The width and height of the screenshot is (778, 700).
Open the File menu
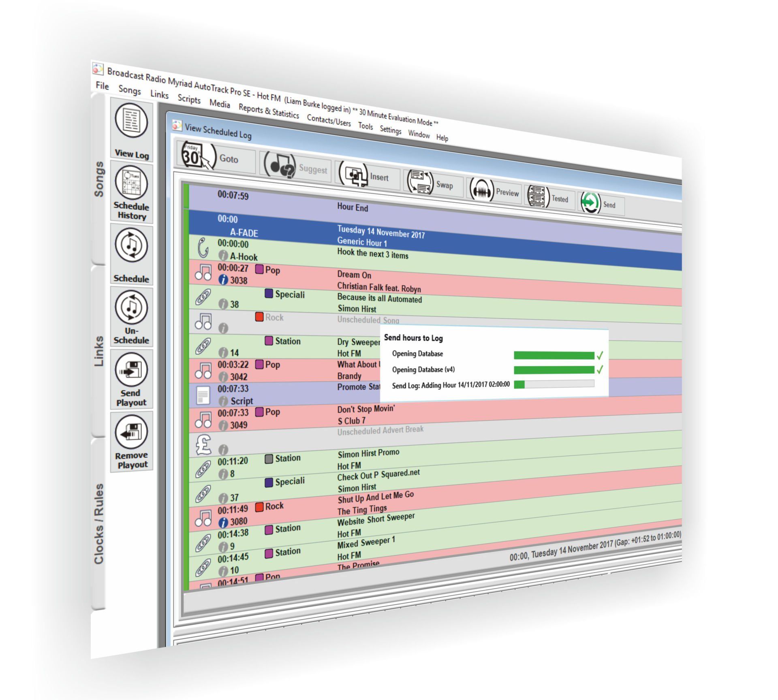[x=102, y=85]
